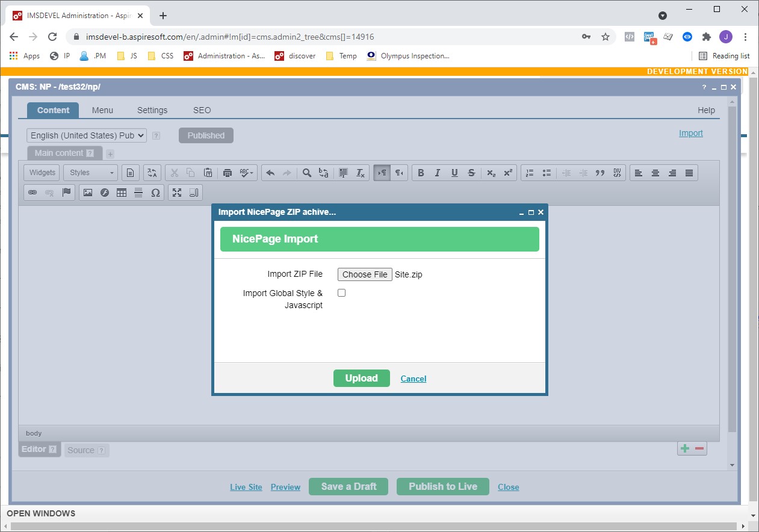Image resolution: width=759 pixels, height=532 pixels.
Task: Open the spell check dropdown
Action: tap(247, 173)
